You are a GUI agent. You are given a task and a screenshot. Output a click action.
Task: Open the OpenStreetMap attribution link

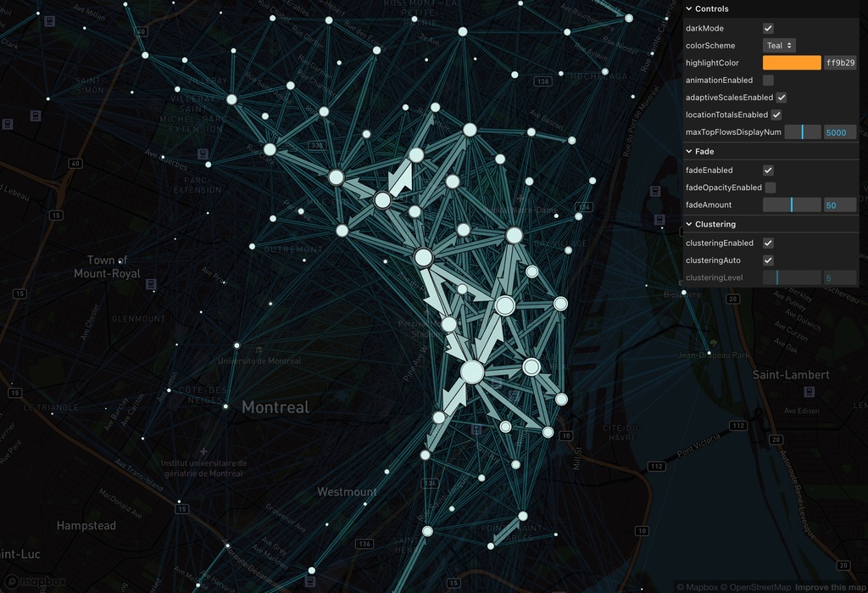[x=759, y=585]
